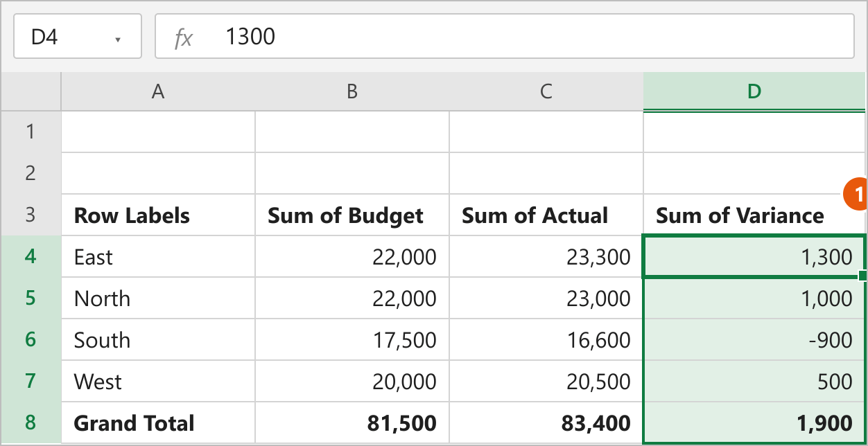868x446 pixels.
Task: Open the Name Box dropdown arrow
Action: tap(118, 39)
